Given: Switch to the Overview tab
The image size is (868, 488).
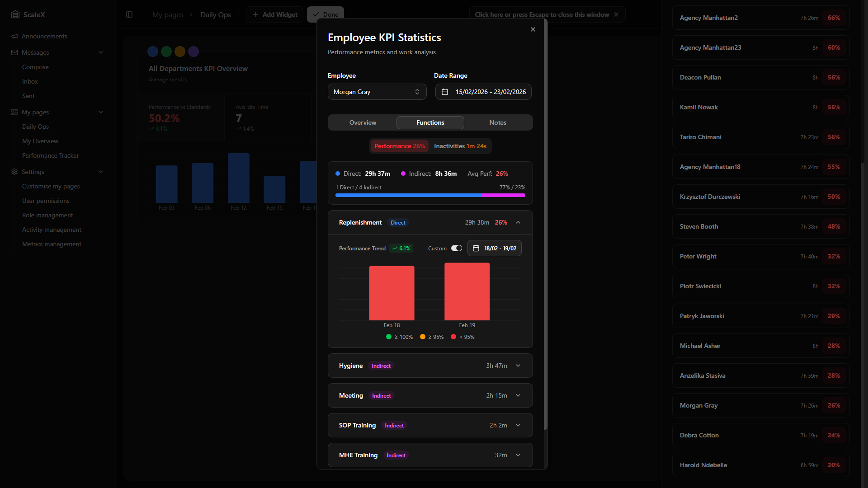Looking at the screenshot, I should click(363, 122).
